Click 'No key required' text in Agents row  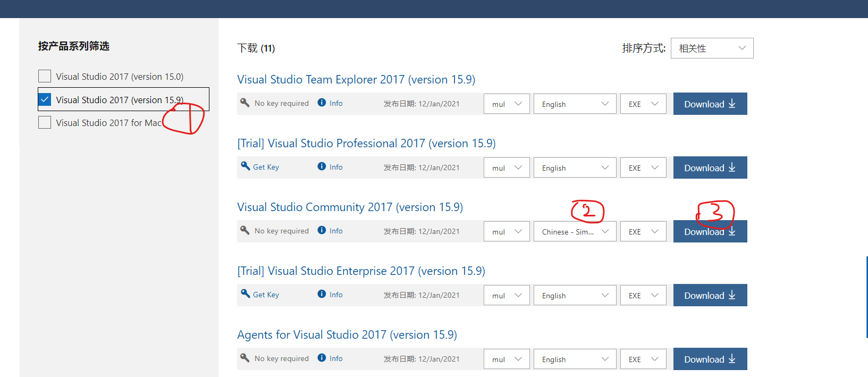coord(281,358)
